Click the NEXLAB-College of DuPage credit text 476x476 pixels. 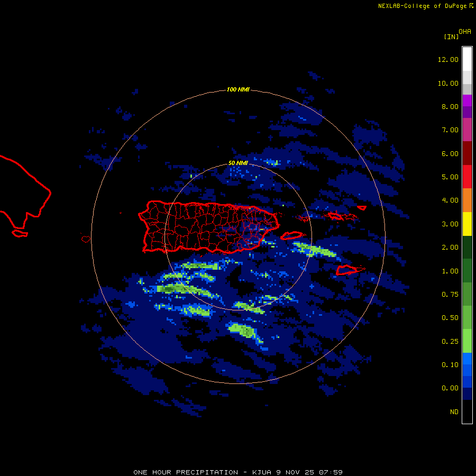coord(422,6)
